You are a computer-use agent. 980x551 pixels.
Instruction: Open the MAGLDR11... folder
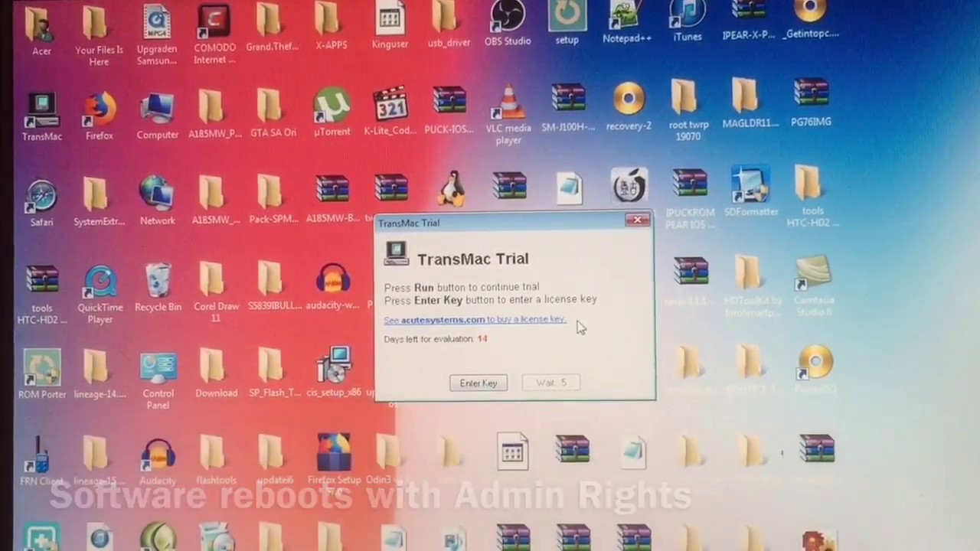coord(750,104)
